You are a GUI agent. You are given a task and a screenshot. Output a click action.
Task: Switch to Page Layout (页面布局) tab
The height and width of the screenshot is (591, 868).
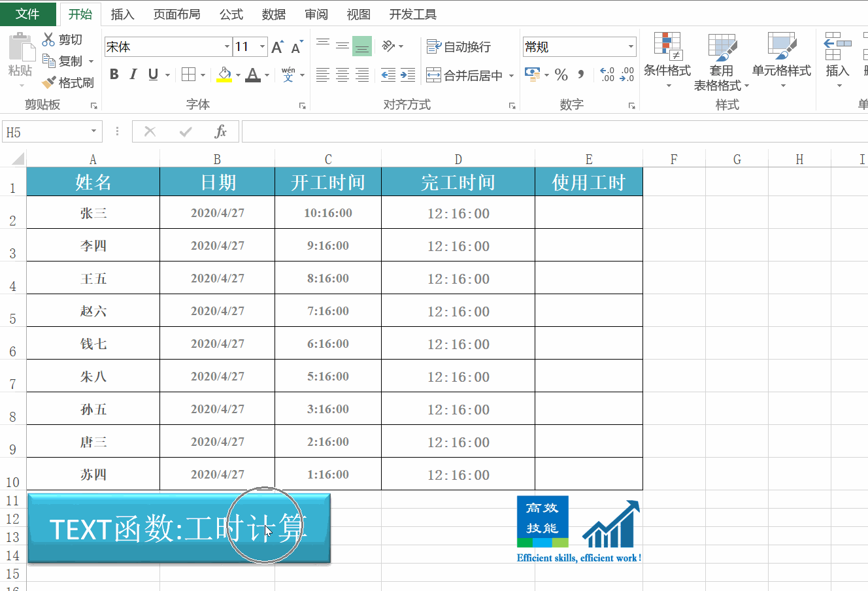click(176, 14)
